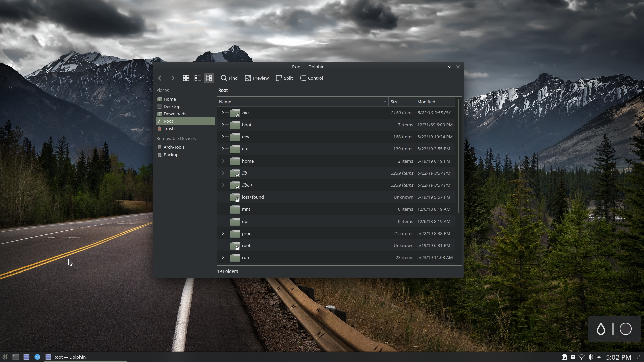Sort by Modified column header
644x362 pixels.
pyautogui.click(x=435, y=102)
